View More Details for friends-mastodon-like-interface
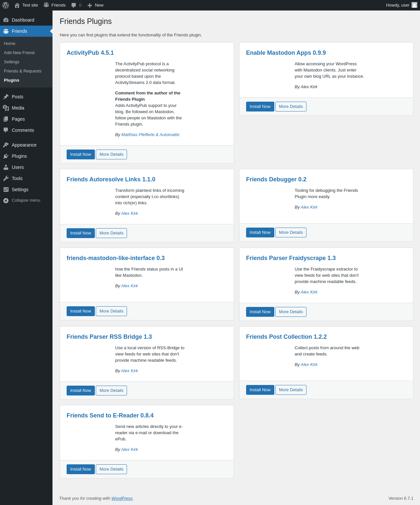 click(111, 311)
